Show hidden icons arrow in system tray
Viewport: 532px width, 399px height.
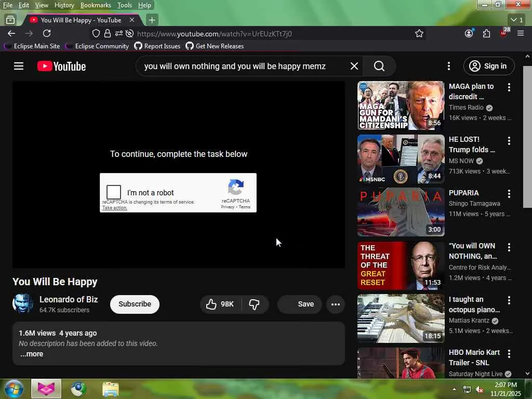[454, 389]
